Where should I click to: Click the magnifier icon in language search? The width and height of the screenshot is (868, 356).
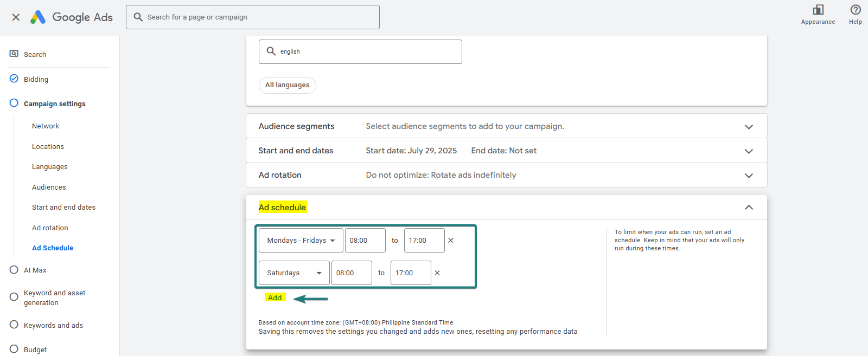pos(271,51)
